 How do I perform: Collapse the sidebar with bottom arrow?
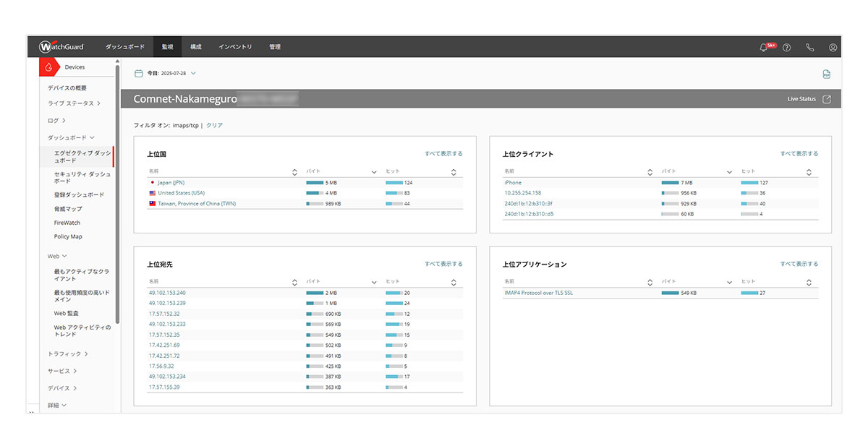coord(33,411)
